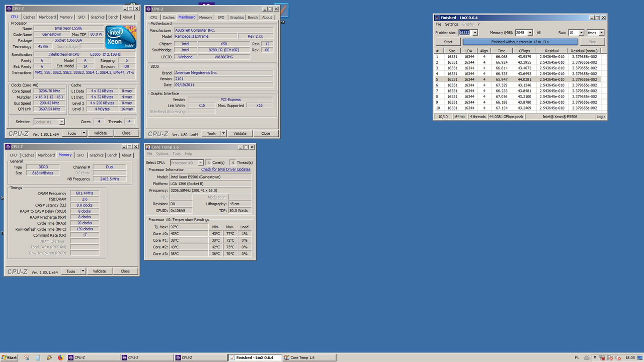Switch to Bench tab in CPU-Z CPU window
The width and height of the screenshot is (644, 362).
point(113,17)
